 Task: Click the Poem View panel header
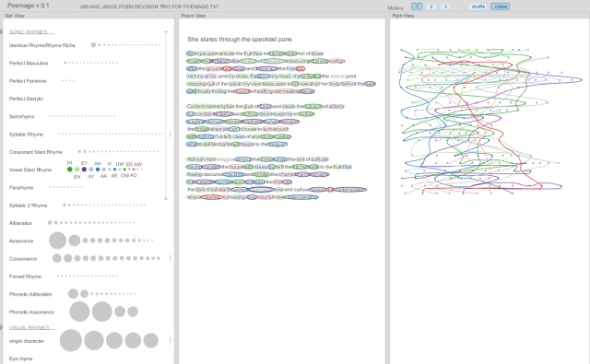click(282, 16)
